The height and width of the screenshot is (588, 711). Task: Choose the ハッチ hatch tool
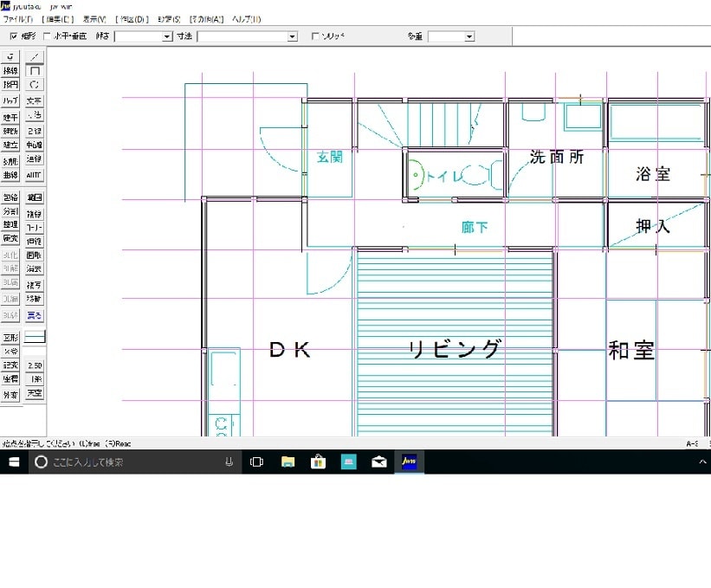tap(10, 100)
